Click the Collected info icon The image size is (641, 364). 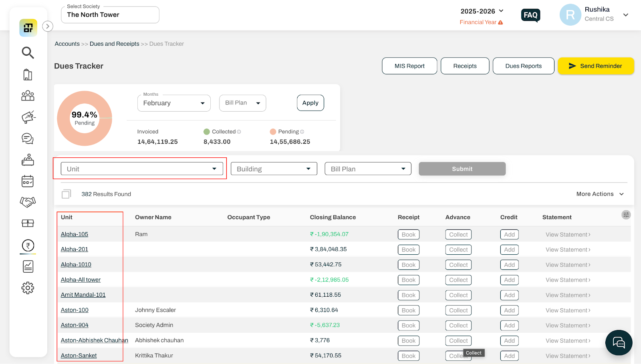point(239,132)
